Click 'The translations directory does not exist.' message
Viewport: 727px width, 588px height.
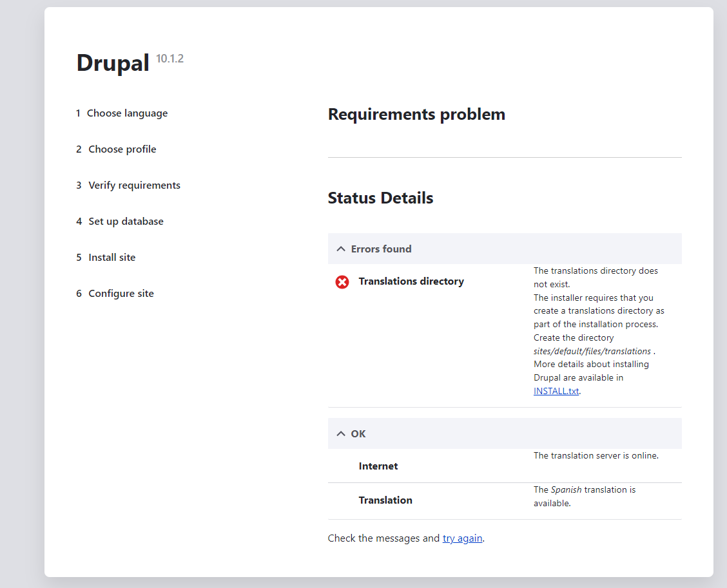click(x=596, y=277)
